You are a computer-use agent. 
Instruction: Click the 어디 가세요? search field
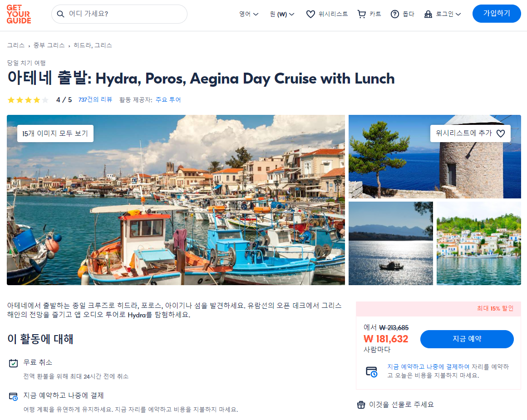pyautogui.click(x=119, y=14)
